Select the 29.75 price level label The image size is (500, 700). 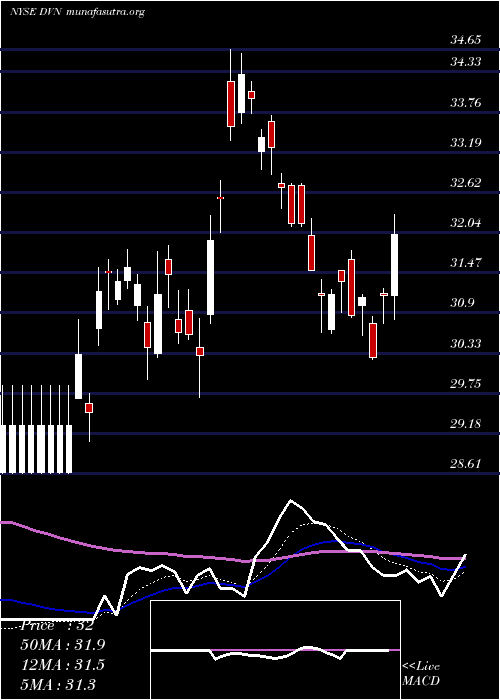coord(465,384)
